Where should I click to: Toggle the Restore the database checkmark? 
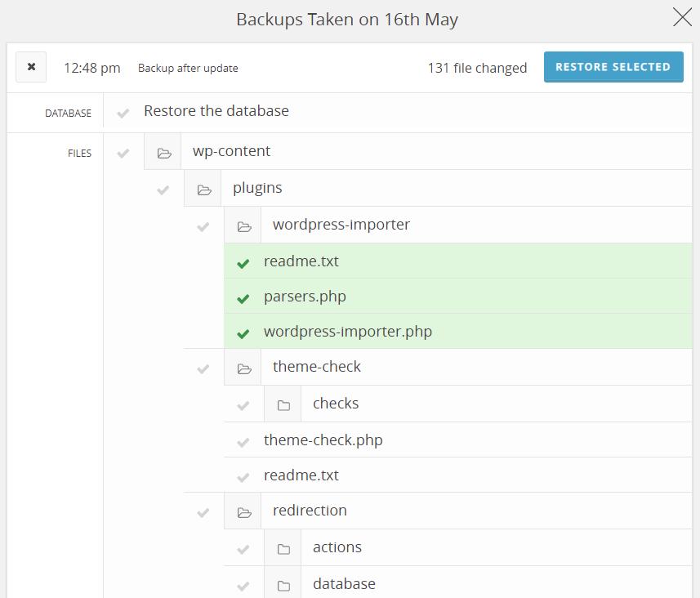pos(123,113)
